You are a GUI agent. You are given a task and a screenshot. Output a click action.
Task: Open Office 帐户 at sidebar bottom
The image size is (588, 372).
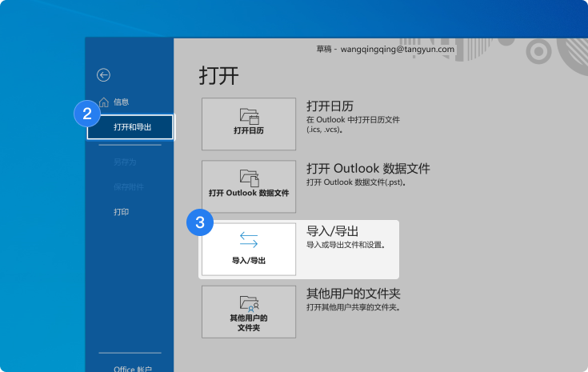coord(133,369)
